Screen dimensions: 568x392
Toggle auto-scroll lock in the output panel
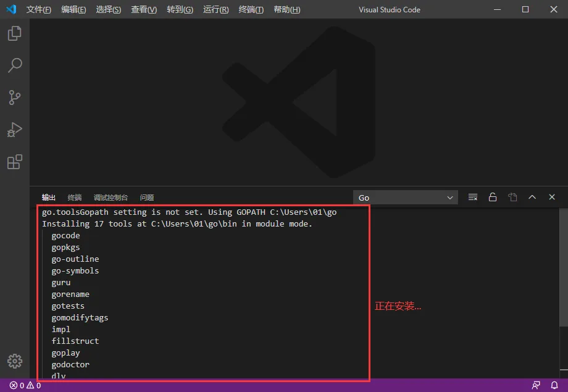[493, 197]
